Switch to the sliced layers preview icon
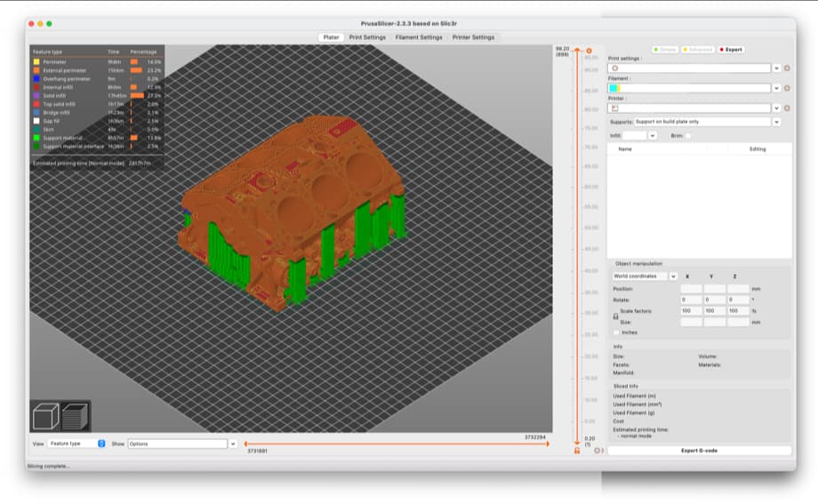This screenshot has width=818, height=504. point(75,416)
